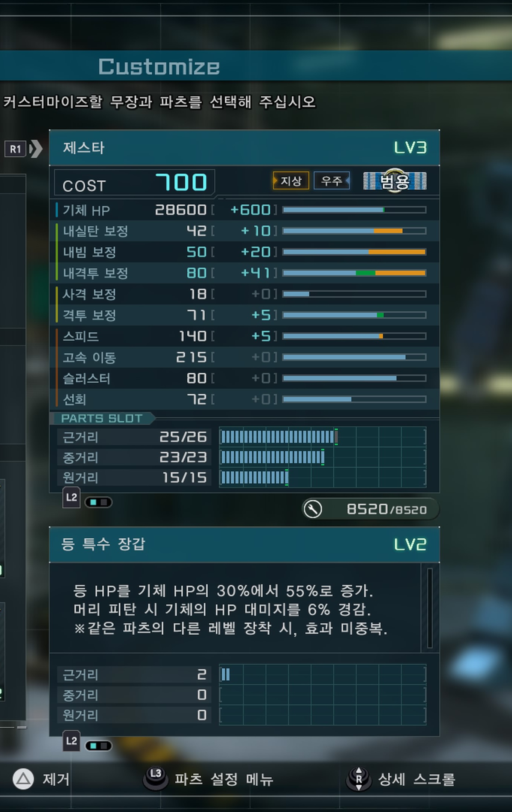
Task: Click the 근거리 25/26 slot gauge
Action: pyautogui.click(x=323, y=437)
